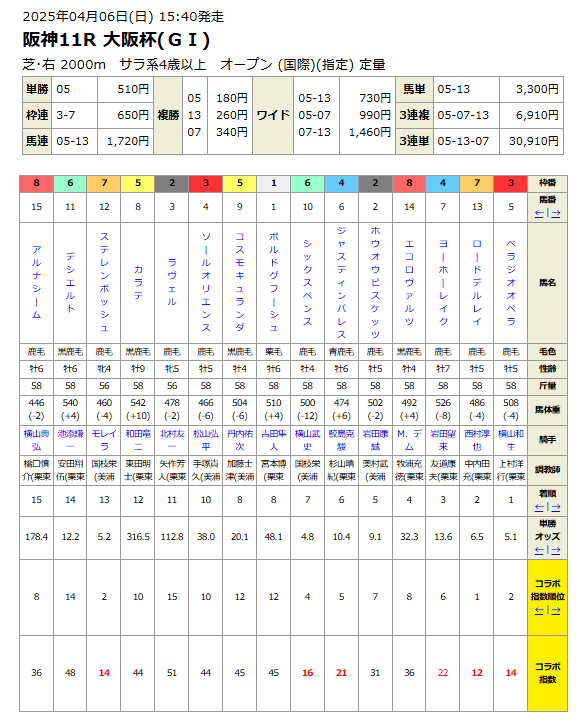Click left sort arrow under 馬番 header
The image size is (579, 727).
(539, 214)
